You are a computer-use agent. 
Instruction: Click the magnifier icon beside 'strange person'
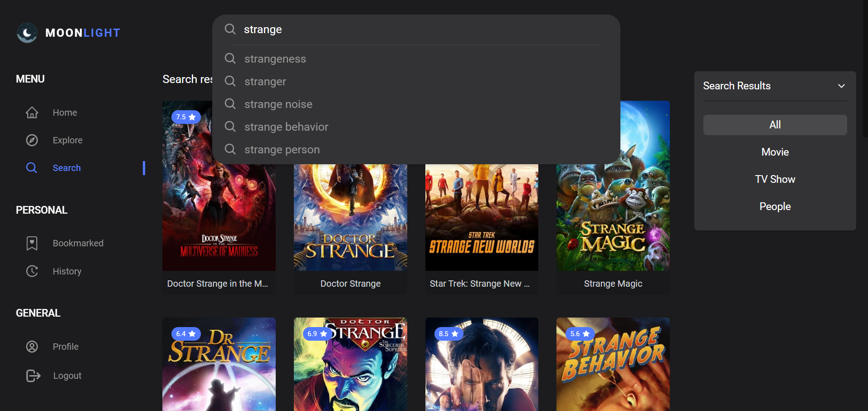[230, 149]
